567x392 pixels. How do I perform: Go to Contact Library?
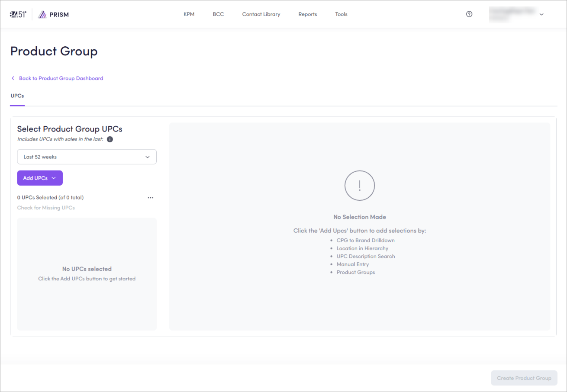coord(261,14)
